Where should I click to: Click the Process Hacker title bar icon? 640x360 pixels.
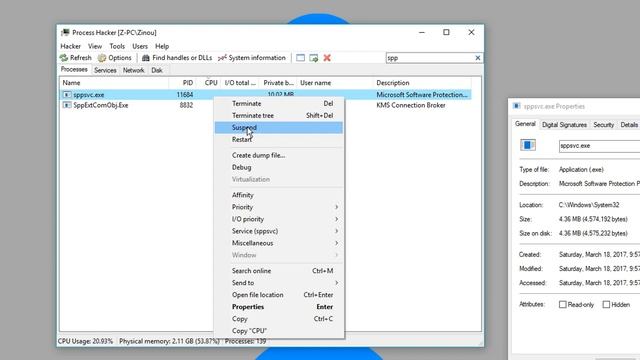tap(65, 32)
